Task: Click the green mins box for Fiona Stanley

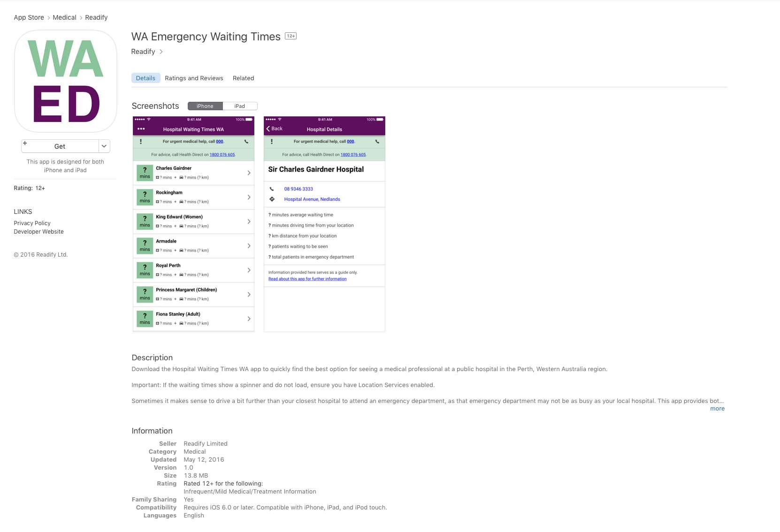Action: [145, 319]
